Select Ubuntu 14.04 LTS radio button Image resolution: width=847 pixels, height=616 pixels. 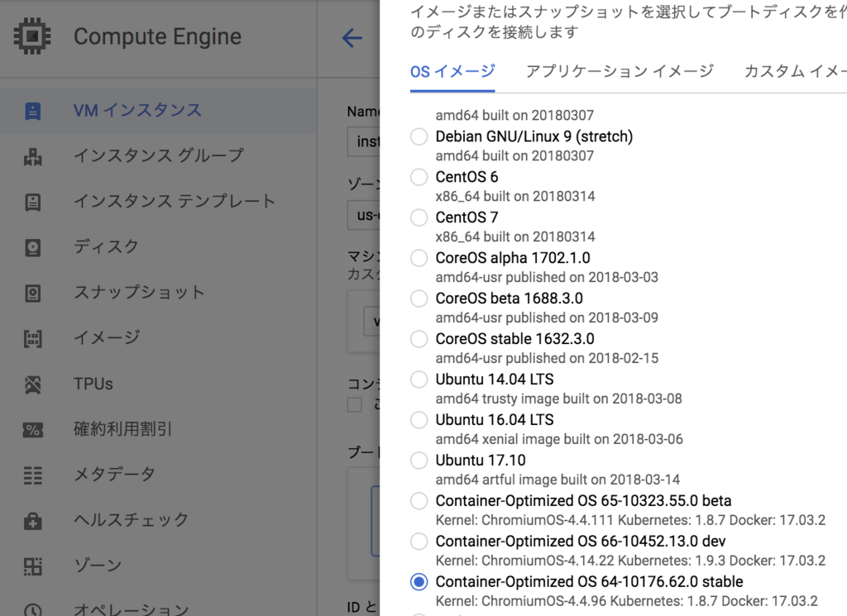419,380
